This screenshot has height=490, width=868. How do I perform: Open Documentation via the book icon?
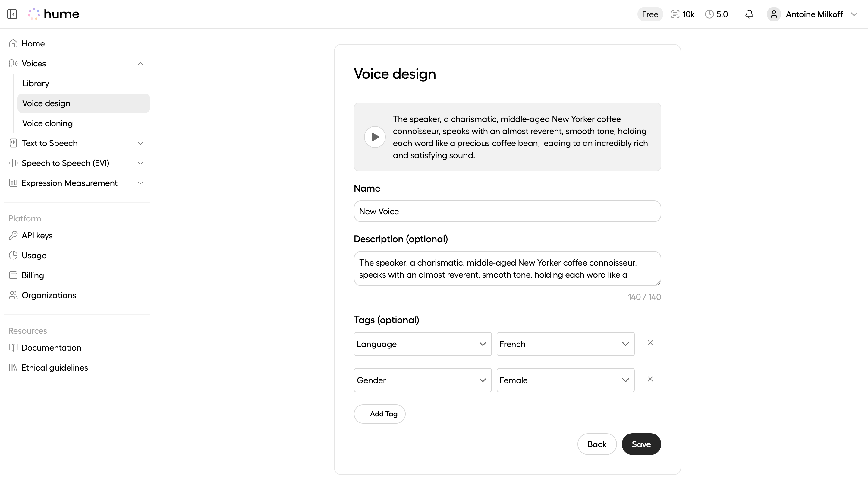[x=13, y=348]
